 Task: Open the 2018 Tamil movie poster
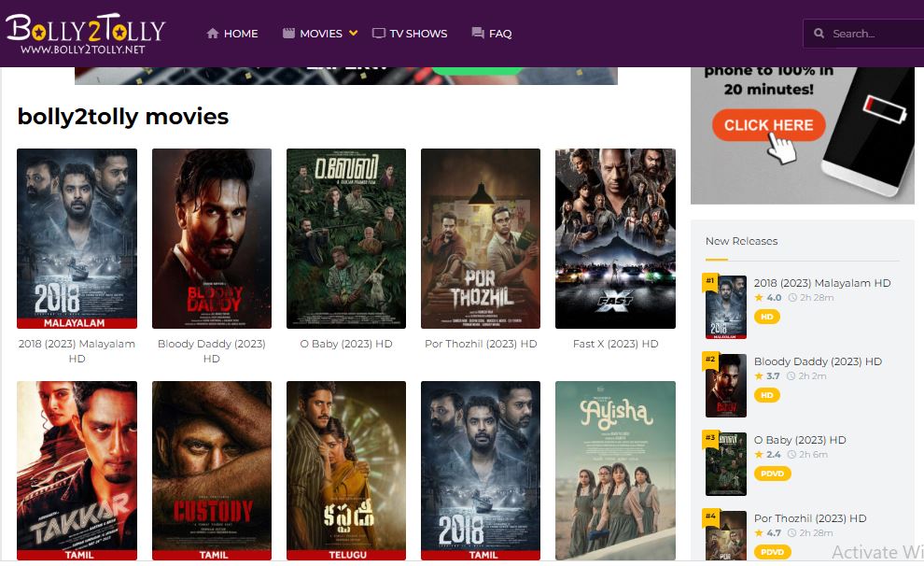point(481,471)
